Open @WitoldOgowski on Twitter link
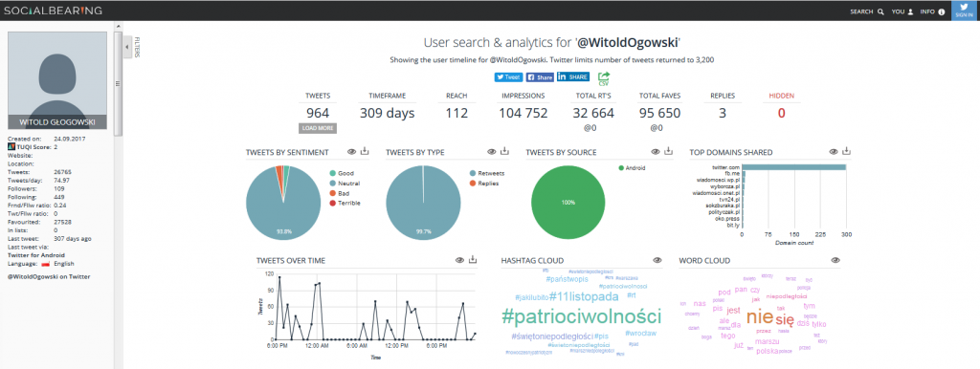 [x=49, y=276]
